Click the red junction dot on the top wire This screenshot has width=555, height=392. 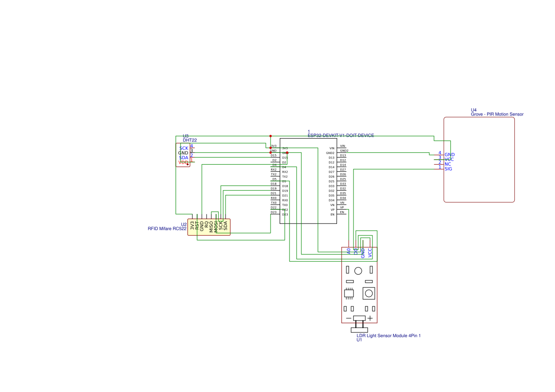click(x=271, y=136)
